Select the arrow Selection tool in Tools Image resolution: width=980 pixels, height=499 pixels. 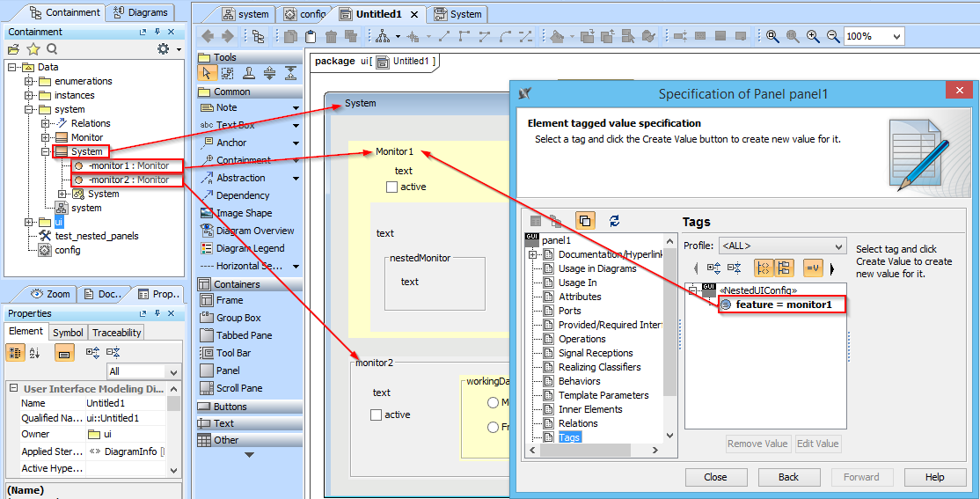point(207,74)
